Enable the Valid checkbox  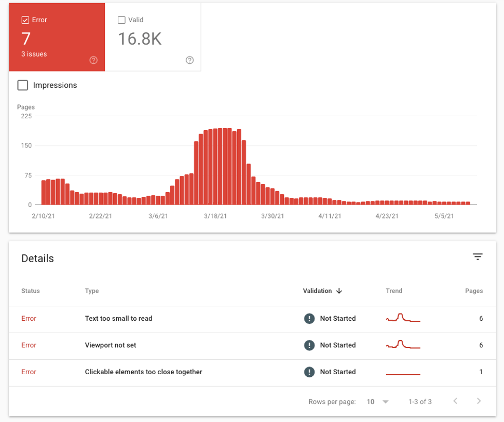[122, 20]
